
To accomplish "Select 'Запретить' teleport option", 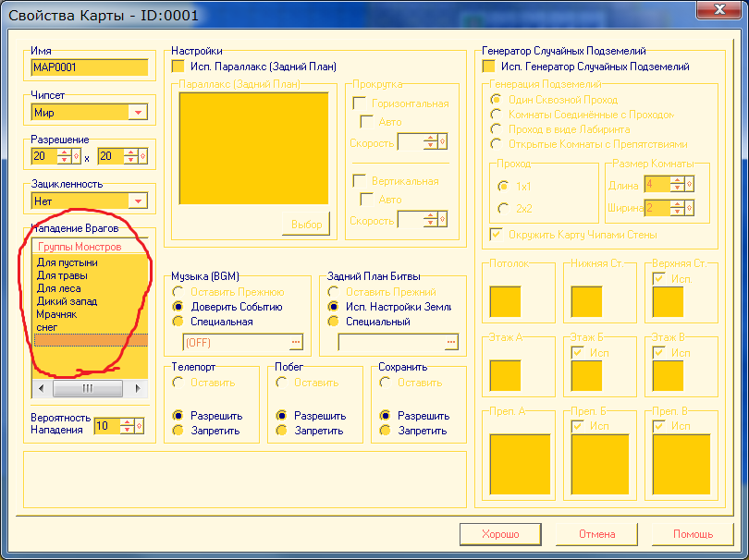I will coord(178,431).
